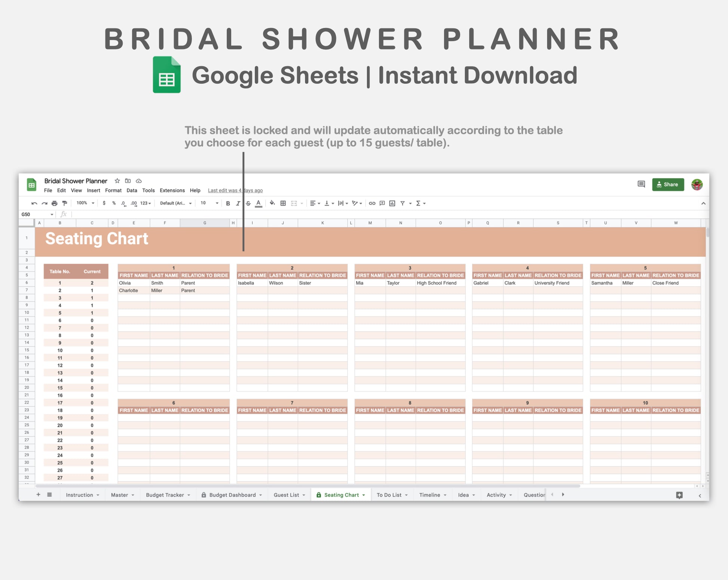Toggle bold formatting

(228, 203)
